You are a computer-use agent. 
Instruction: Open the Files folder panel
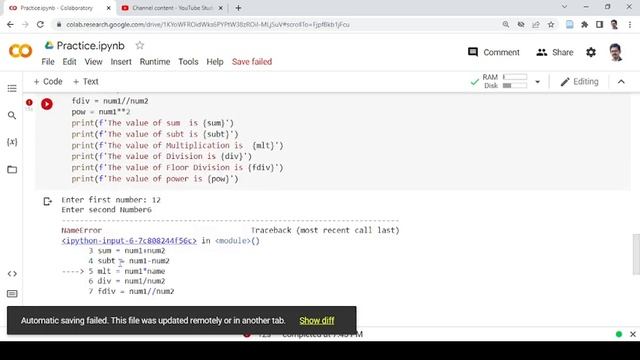point(12,169)
